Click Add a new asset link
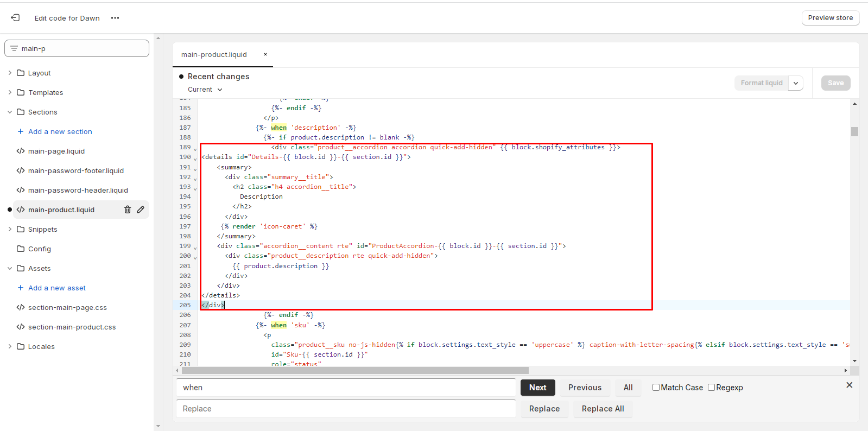868x431 pixels. point(57,288)
